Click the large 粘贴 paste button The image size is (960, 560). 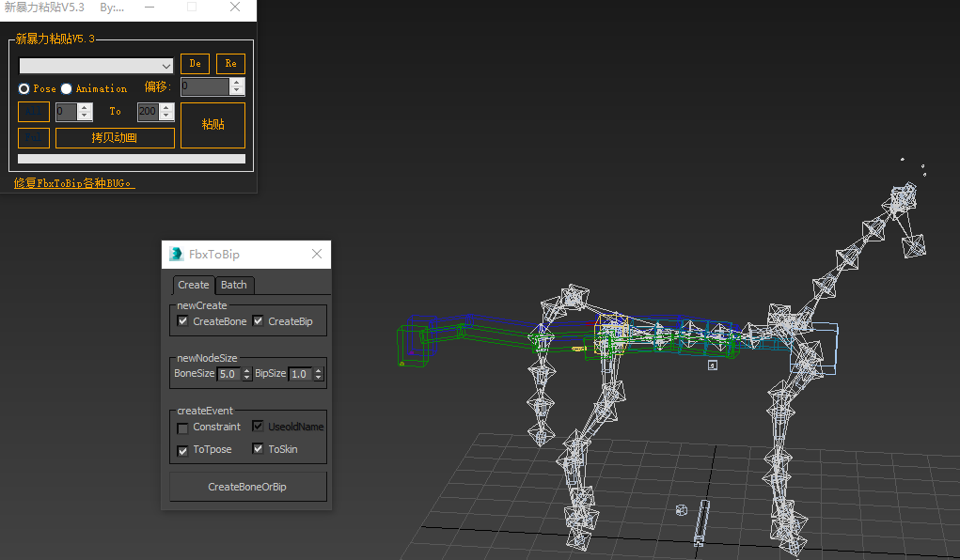click(212, 125)
